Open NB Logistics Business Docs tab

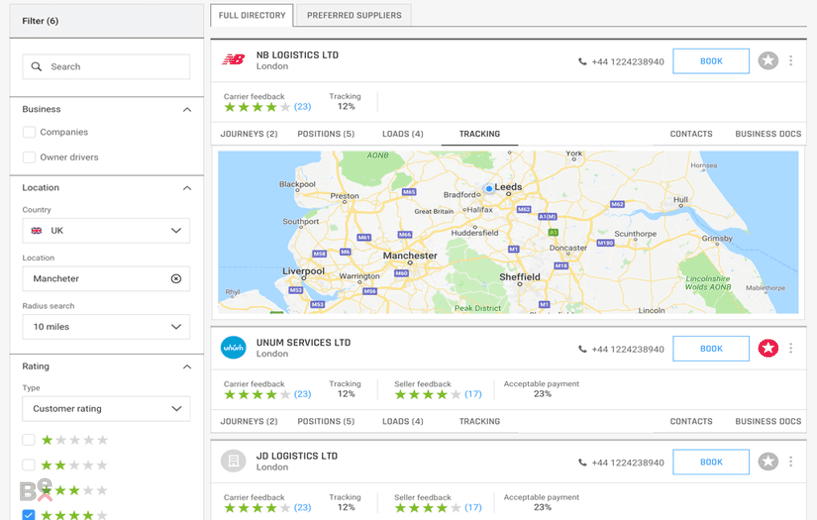click(768, 134)
